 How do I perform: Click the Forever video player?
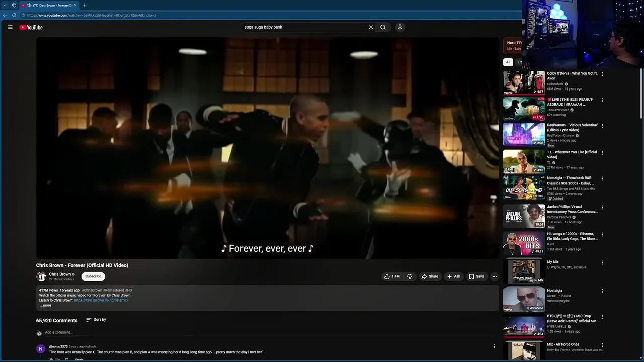pos(267,148)
